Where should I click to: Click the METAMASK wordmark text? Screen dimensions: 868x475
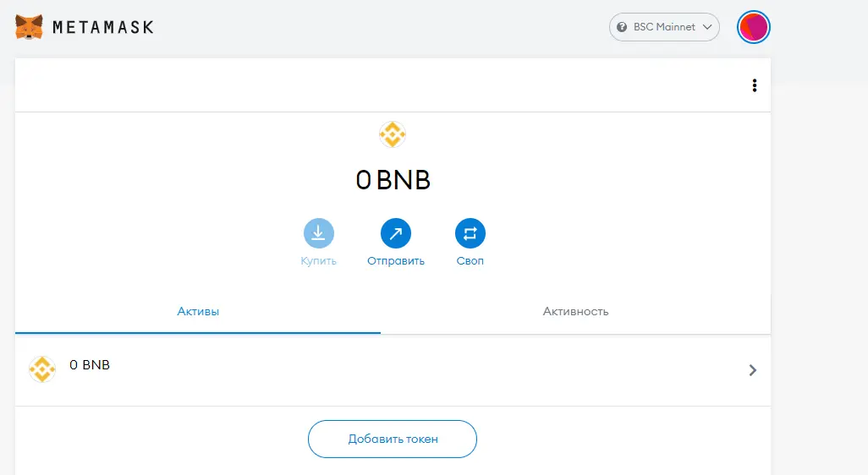coord(103,27)
